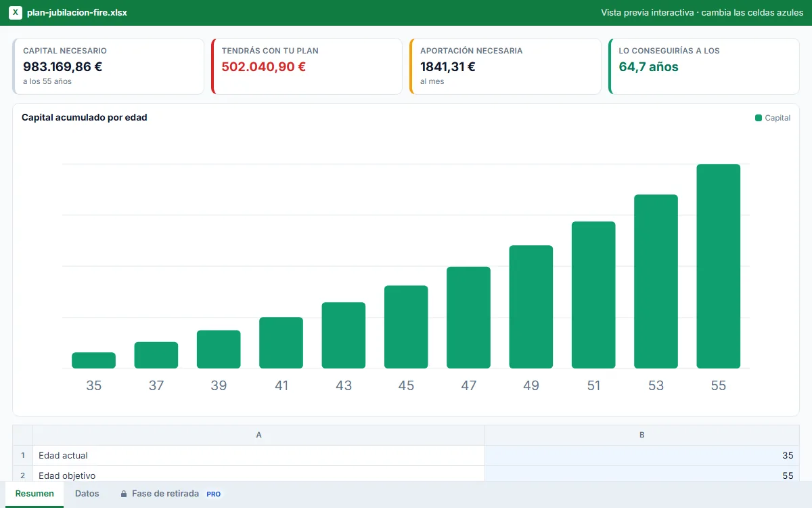The height and width of the screenshot is (508, 812).
Task: Click the chart bar for age 53
Action: (656, 282)
